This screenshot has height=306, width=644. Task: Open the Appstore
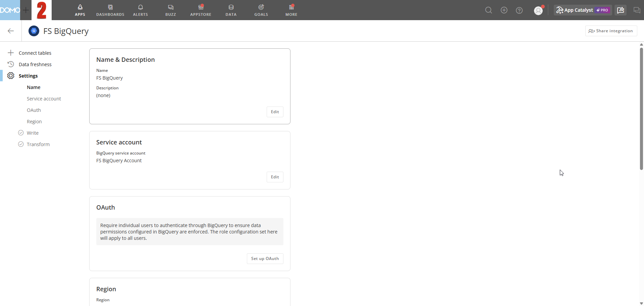(x=201, y=10)
